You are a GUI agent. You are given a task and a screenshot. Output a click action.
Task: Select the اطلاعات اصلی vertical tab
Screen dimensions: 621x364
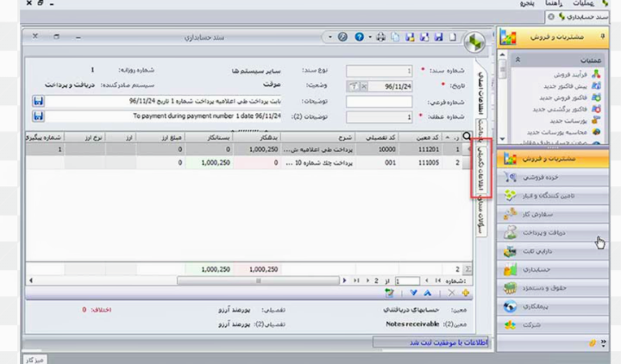point(481,93)
